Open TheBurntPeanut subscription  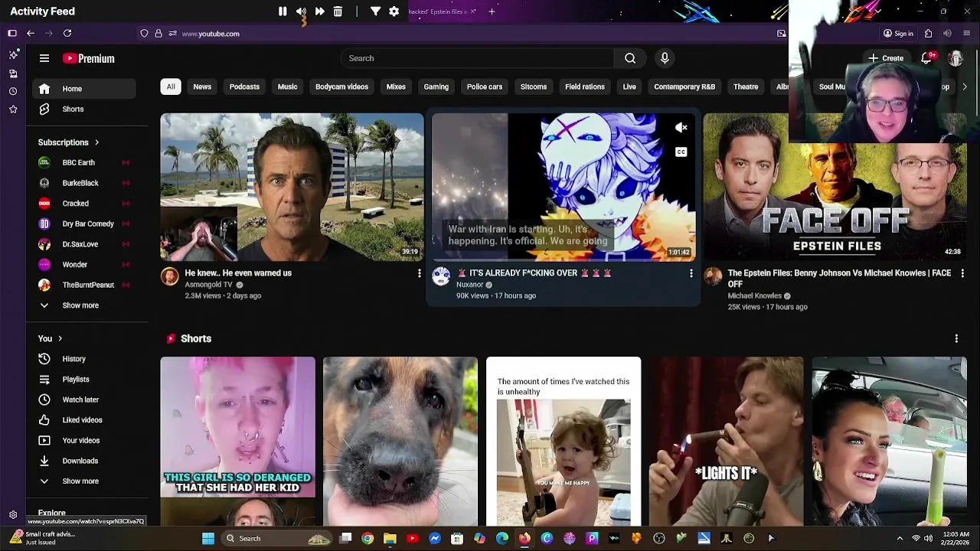[x=84, y=285]
